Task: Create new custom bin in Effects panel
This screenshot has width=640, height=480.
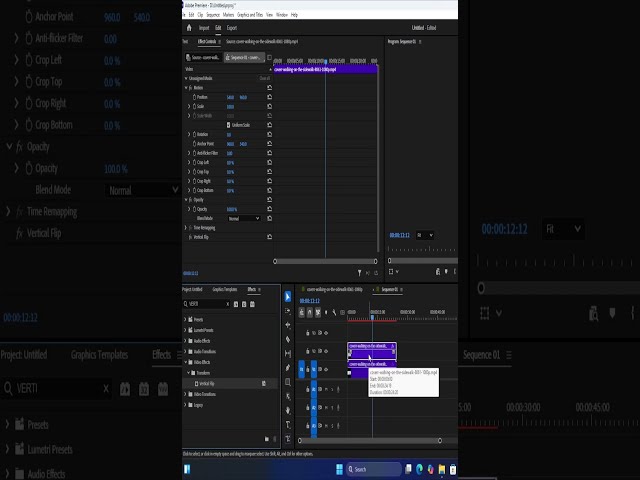Action: point(267,439)
